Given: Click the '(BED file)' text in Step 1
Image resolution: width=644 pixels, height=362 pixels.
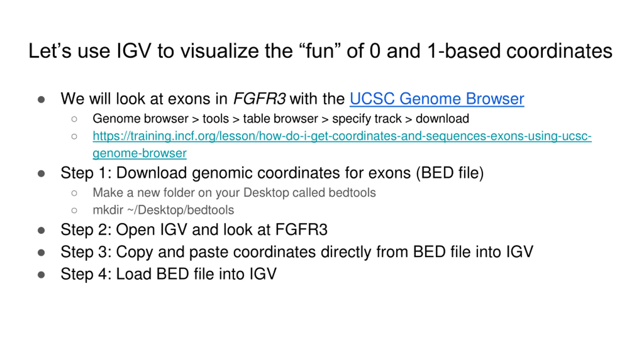Looking at the screenshot, I should [450, 173].
